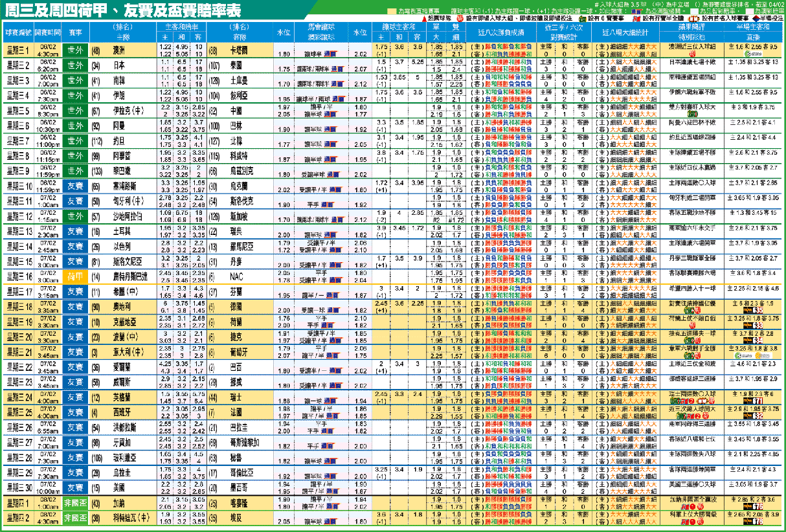Select the 非國盃 badge in the 加納 row
Image resolution: width=786 pixels, height=532 pixels.
[75, 503]
